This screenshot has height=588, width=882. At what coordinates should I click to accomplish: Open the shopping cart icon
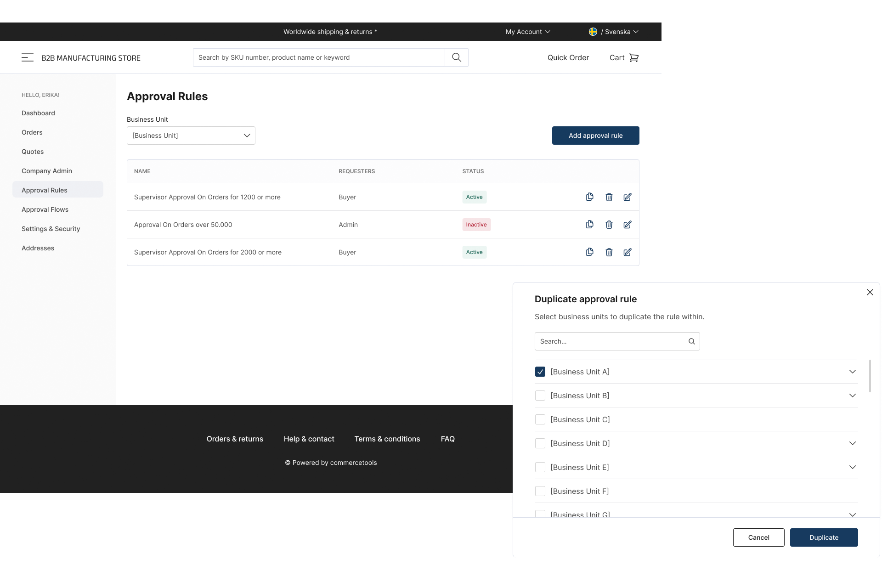[x=634, y=57]
